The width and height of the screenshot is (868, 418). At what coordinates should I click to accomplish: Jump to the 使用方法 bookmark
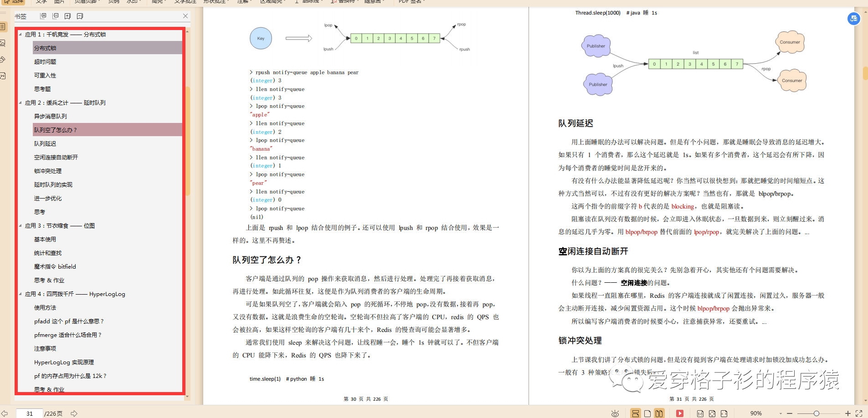[45, 307]
